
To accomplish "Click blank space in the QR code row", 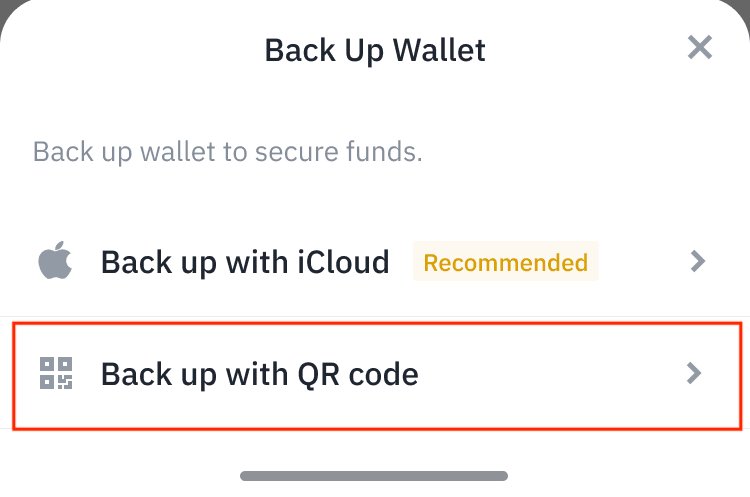I will click(x=550, y=375).
